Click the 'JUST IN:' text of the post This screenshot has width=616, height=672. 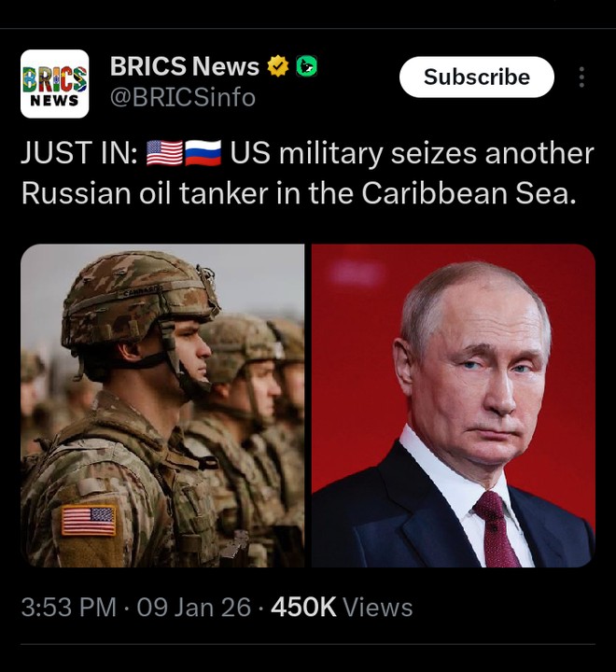[x=79, y=153]
